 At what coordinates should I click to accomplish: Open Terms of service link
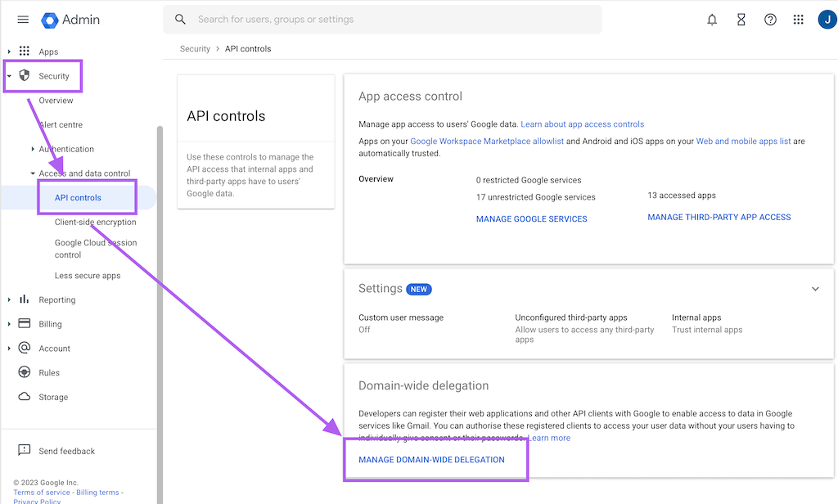tap(42, 493)
